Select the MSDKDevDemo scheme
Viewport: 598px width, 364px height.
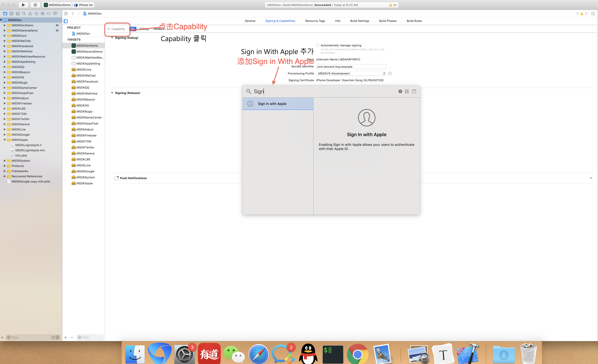[57, 5]
